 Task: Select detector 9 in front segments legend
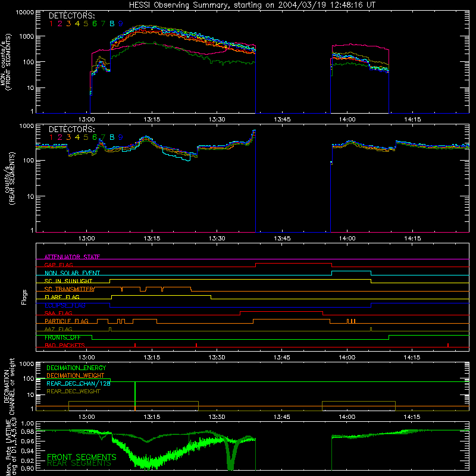[121, 24]
